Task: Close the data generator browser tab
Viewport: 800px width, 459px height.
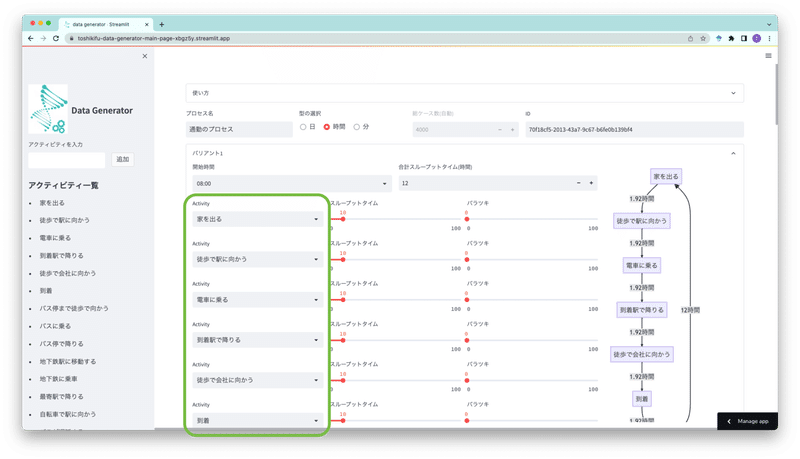Action: tap(147, 24)
